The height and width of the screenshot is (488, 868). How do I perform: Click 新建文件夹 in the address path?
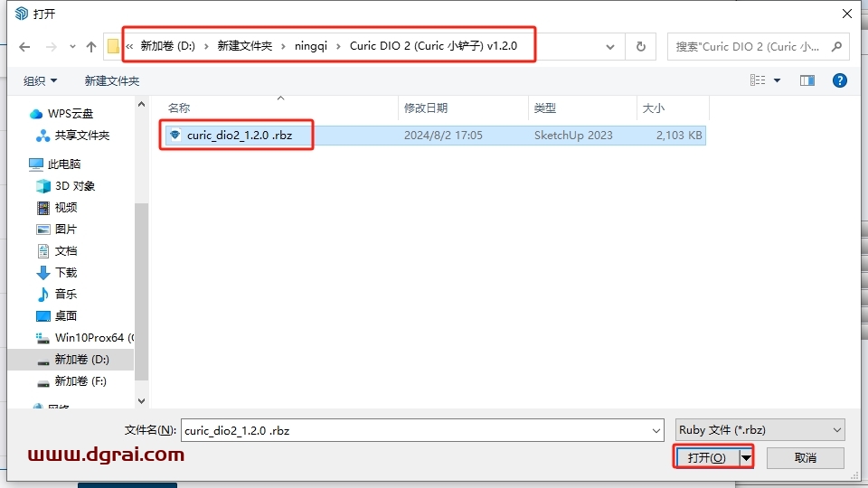245,46
